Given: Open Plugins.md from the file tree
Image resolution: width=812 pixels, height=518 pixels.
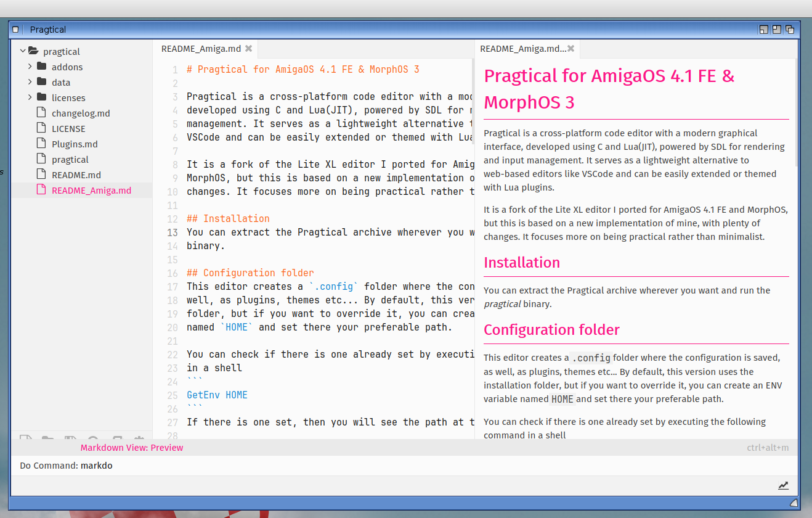Looking at the screenshot, I should [75, 144].
